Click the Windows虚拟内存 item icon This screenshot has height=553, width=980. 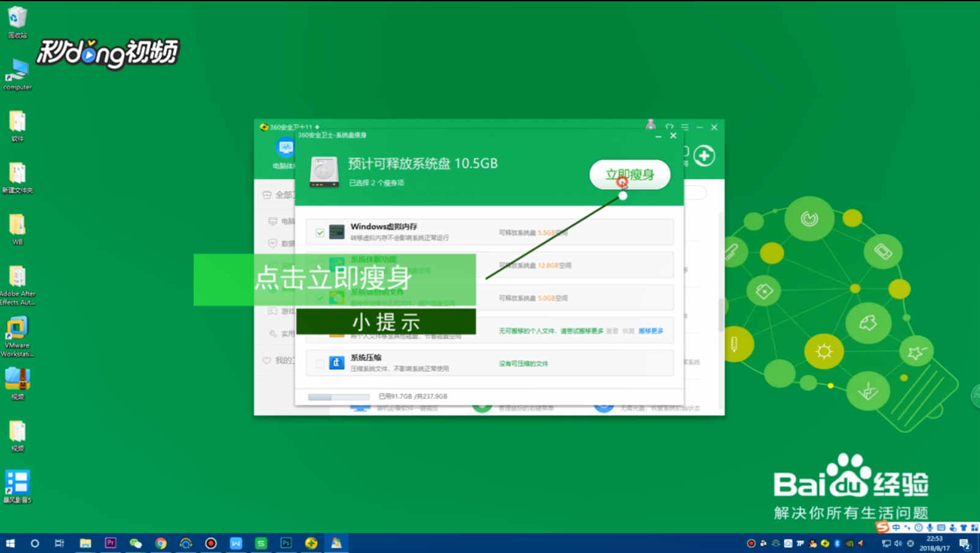(x=336, y=232)
